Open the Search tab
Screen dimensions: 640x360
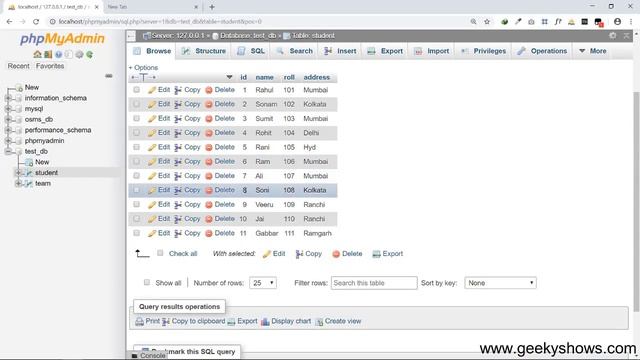point(295,51)
